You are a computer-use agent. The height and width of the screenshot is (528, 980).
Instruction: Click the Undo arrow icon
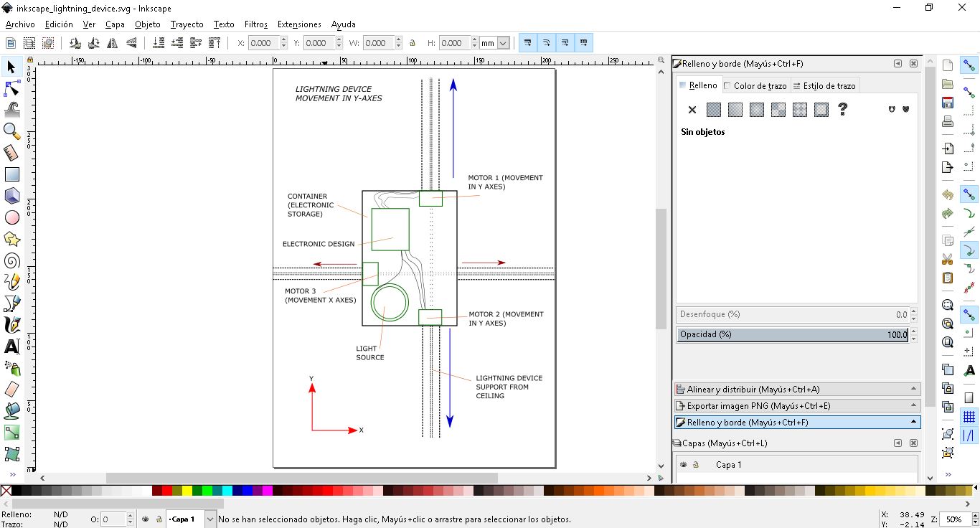pyautogui.click(x=948, y=195)
